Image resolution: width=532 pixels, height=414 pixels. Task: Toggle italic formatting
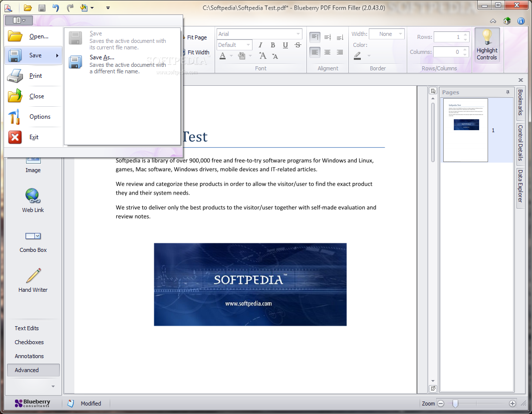click(x=260, y=45)
